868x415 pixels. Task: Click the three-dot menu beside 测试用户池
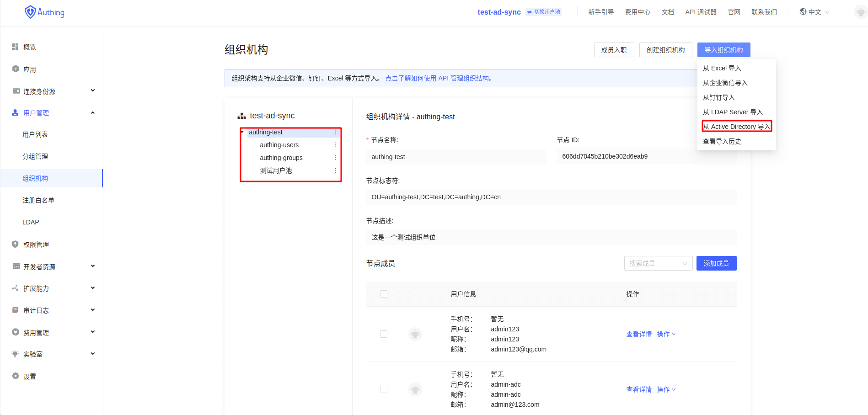[335, 170]
